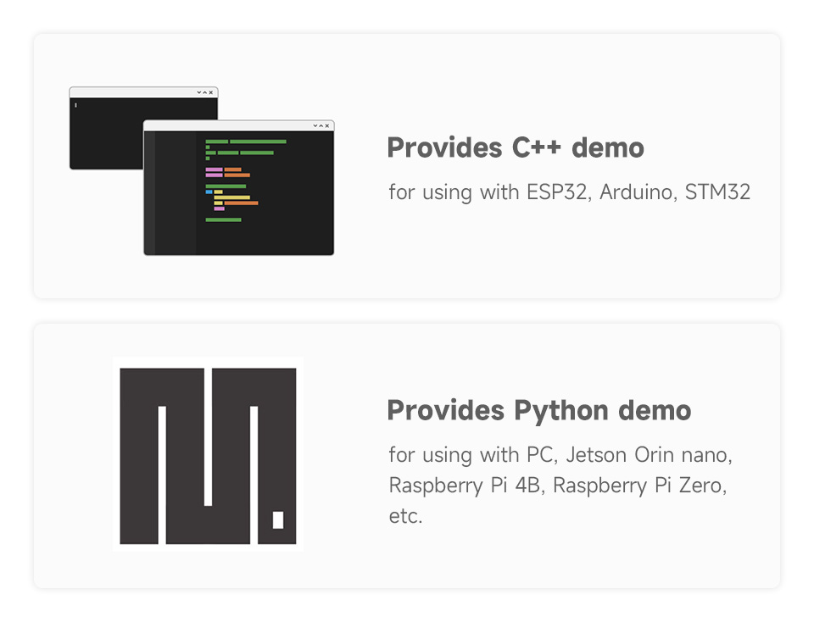The image size is (814, 644).
Task: Select the "Provides C++ demo" heading
Action: pos(515,147)
